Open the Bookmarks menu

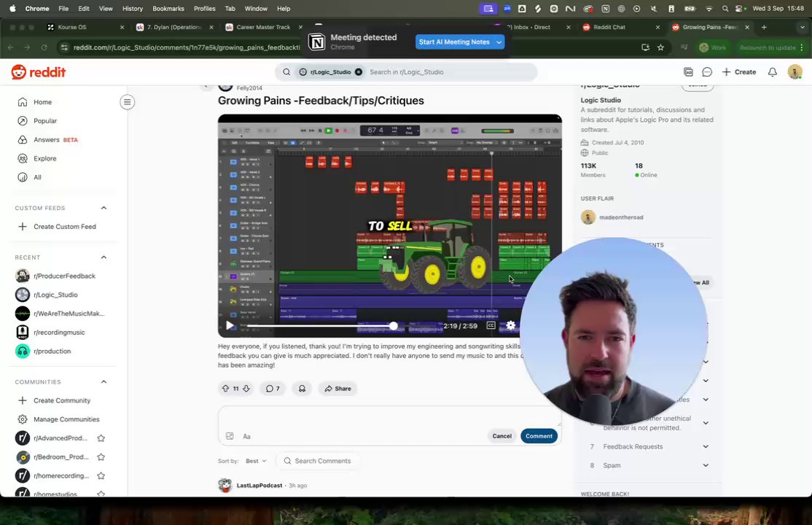click(x=168, y=8)
